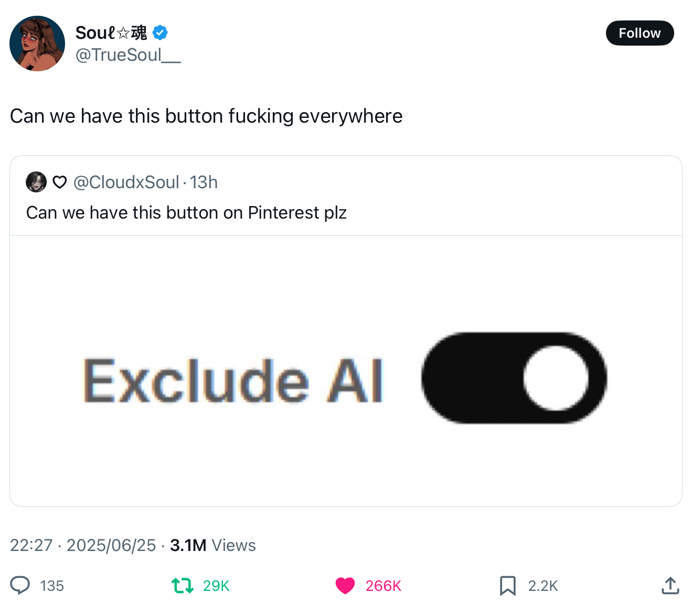Click the 22:27 tweet timestamp
Viewport: 692px width, 616px height.
click(31, 545)
